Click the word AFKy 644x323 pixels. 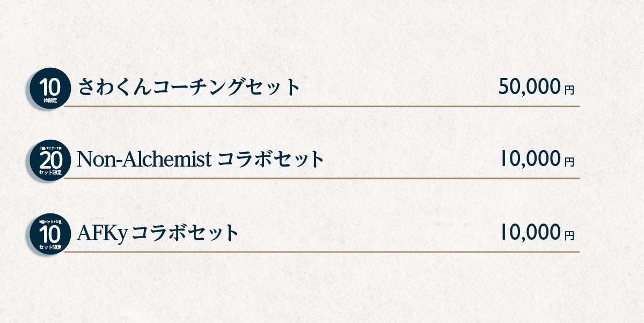pos(101,234)
